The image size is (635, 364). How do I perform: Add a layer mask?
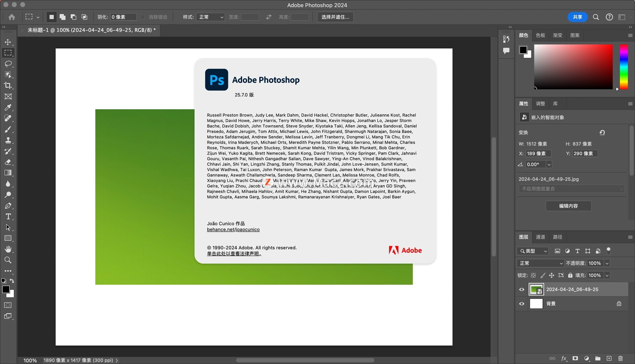575,358
